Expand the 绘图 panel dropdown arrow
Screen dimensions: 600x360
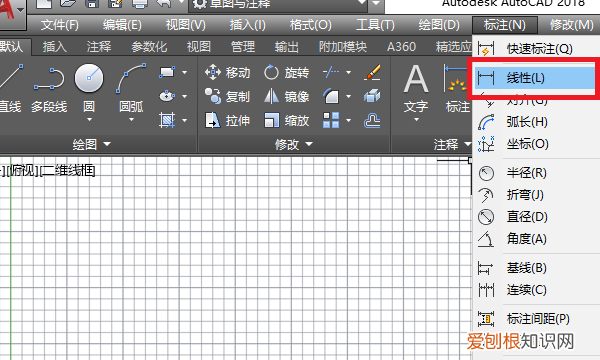[x=107, y=144]
